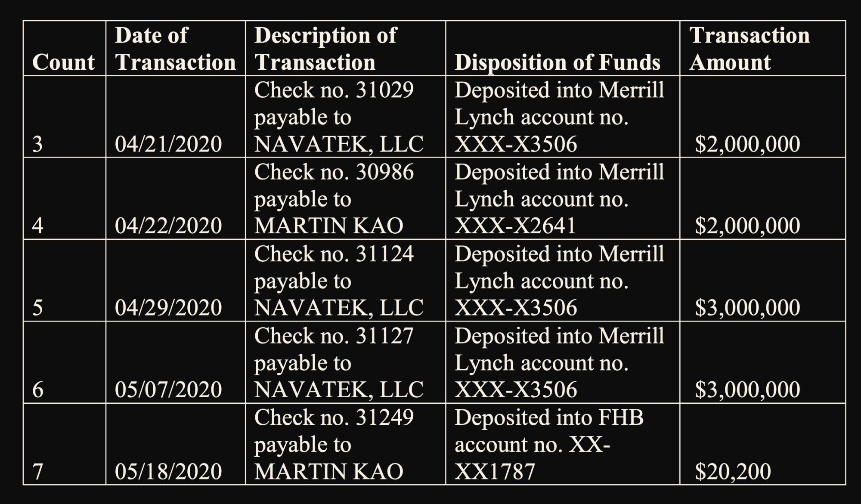Click the Date of Transaction header
This screenshot has width=861, height=504.
(175, 49)
